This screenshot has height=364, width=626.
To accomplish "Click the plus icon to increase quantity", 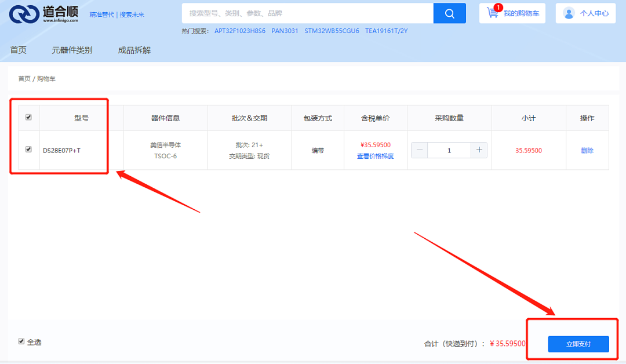I will pos(479,150).
